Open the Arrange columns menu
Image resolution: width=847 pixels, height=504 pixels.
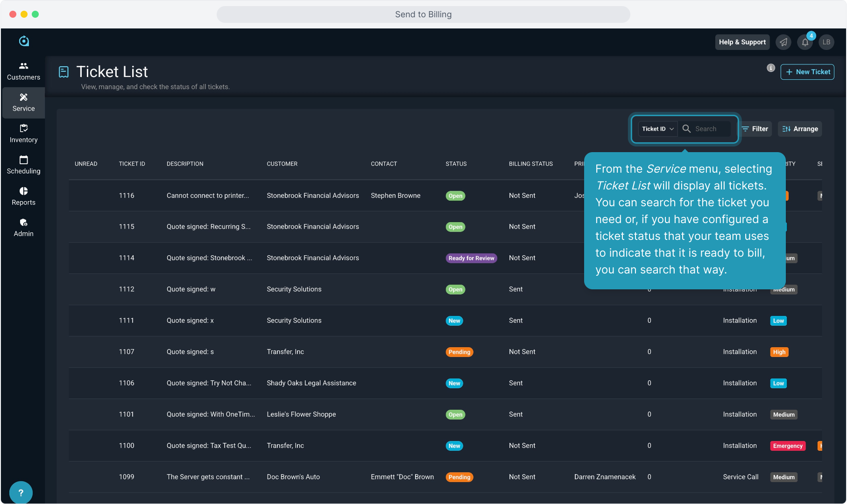pos(800,129)
